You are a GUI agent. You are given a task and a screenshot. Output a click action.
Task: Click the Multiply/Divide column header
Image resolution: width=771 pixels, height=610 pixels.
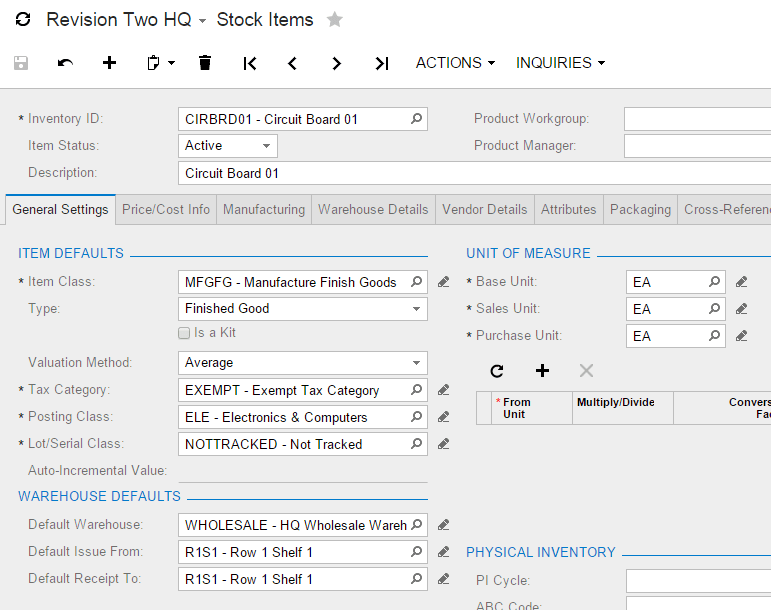pos(623,408)
